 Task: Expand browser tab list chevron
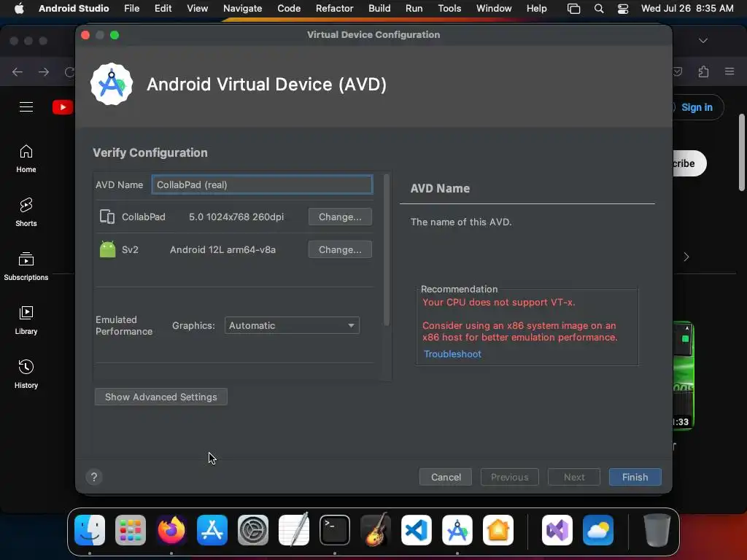[703, 41]
